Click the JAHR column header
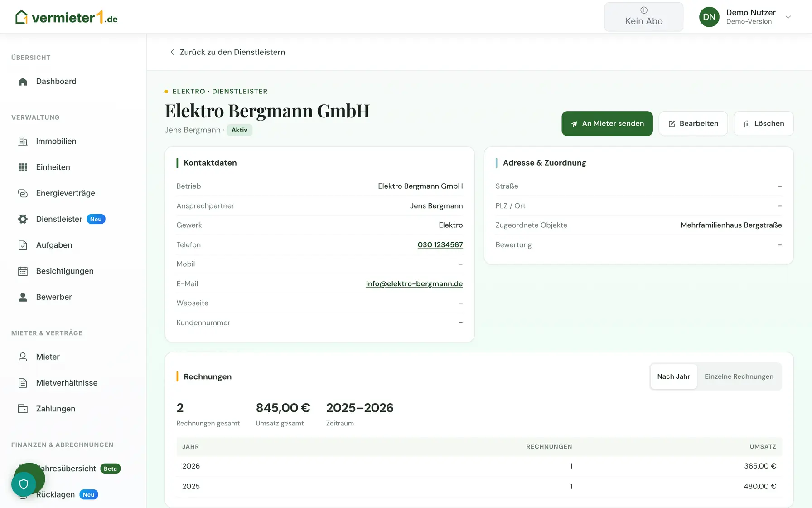 [x=190, y=447]
